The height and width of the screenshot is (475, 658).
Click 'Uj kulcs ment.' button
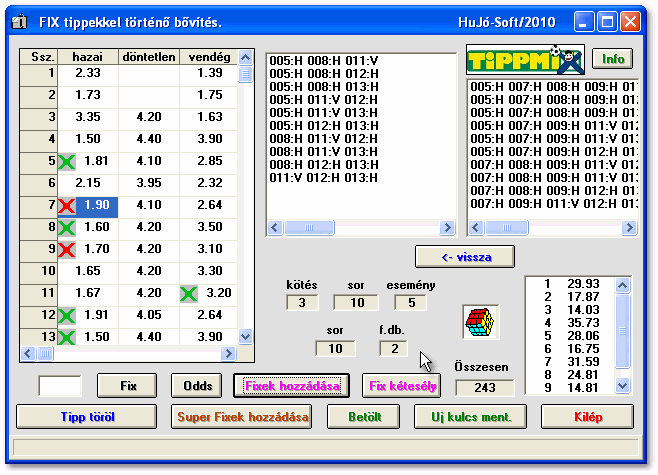(x=470, y=417)
